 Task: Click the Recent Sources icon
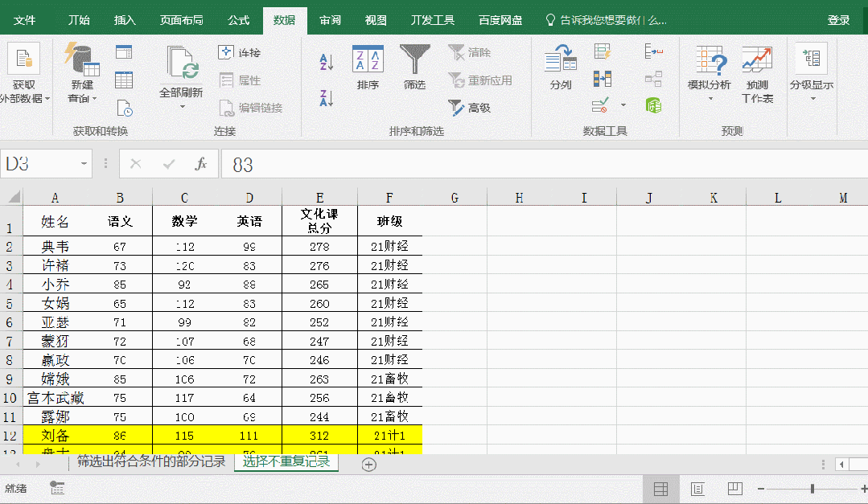coord(124,108)
